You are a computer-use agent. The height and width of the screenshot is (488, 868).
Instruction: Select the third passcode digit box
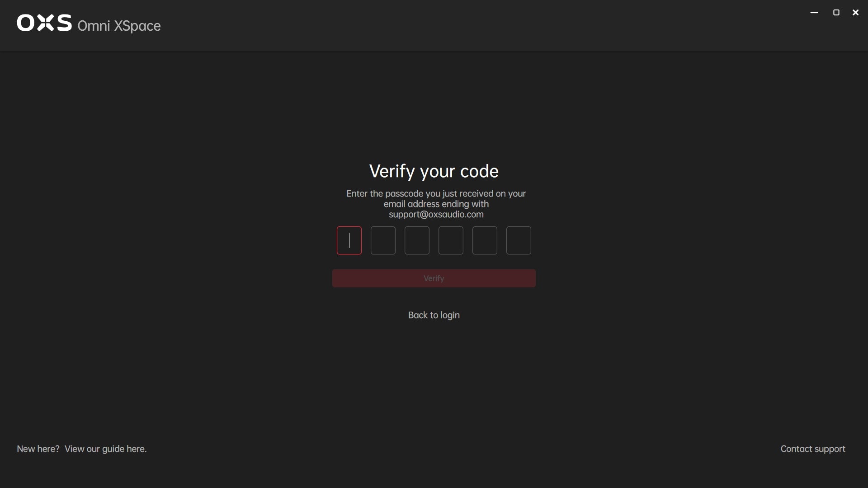(x=417, y=240)
